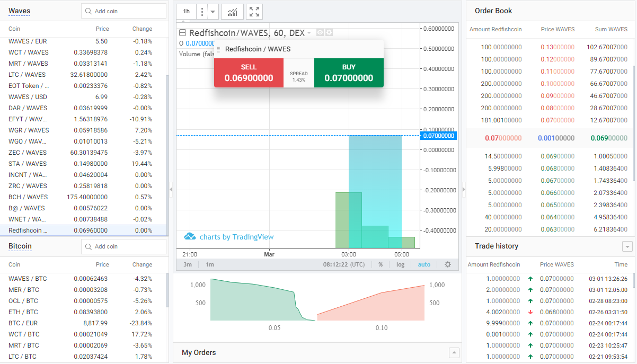Select the STA / WAVES pair
The image size is (637, 364).
pos(83,164)
